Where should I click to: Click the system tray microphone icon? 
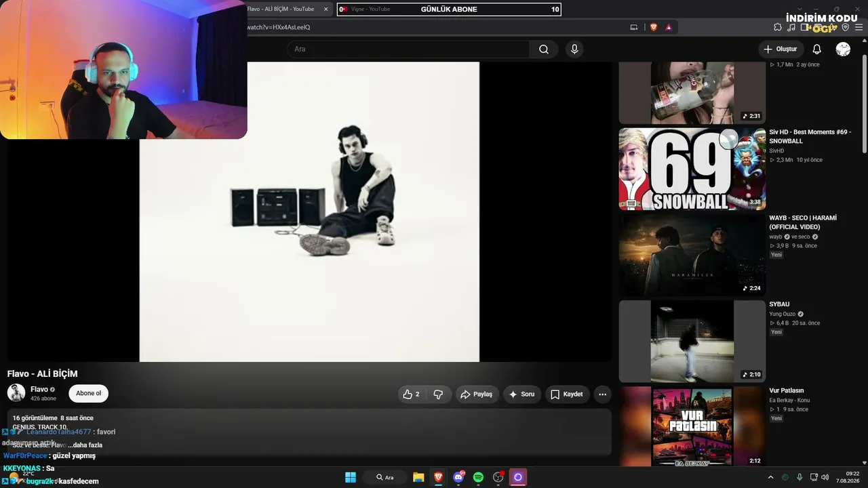point(800,477)
